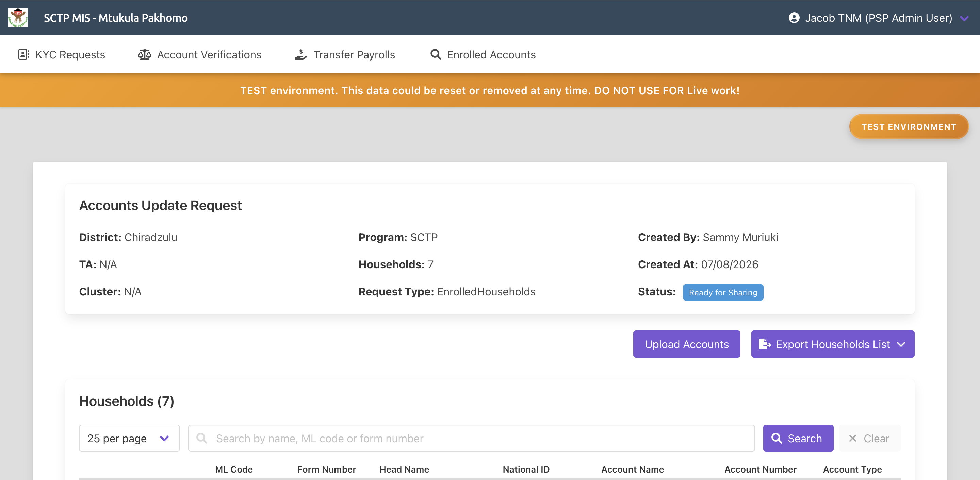The image size is (980, 480).
Task: Click the Created By Sammy Muriuki text
Action: (x=708, y=237)
